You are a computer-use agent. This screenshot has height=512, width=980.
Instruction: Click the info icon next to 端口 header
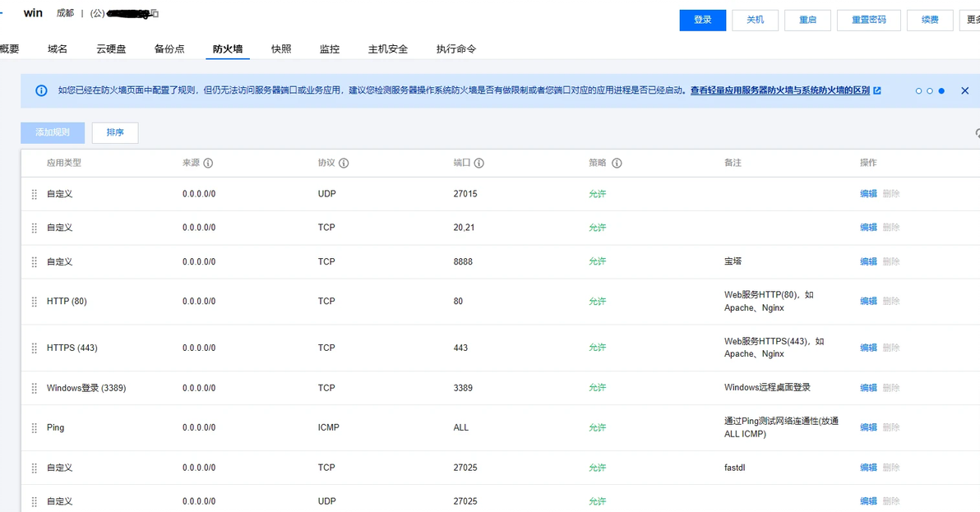(478, 163)
